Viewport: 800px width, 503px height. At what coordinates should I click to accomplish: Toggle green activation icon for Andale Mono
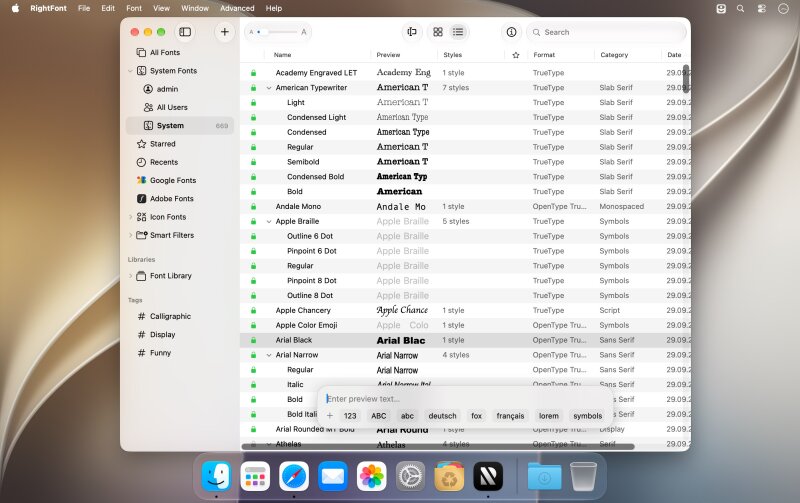254,207
